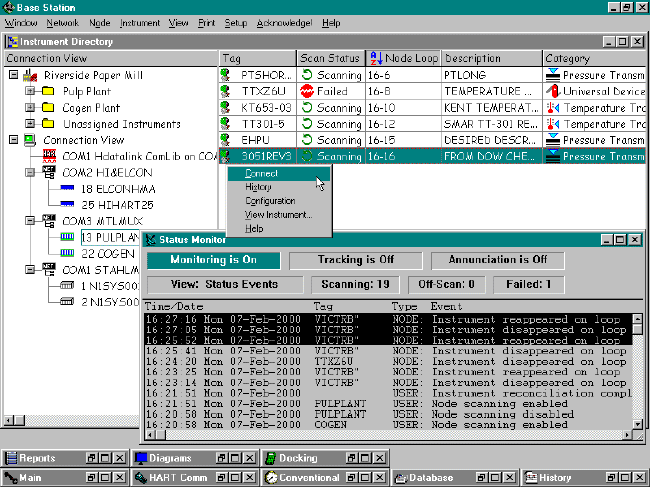Click the 18 ELCONHMA multiplexer node icon

[x=69, y=188]
